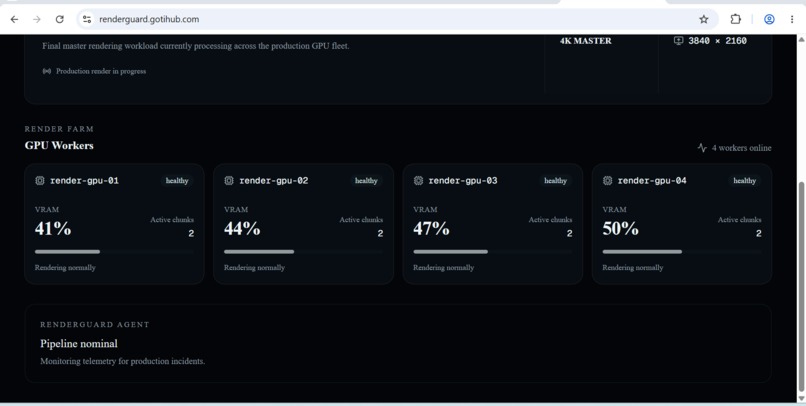Click the render-gpu-03 VRAM progress bar
The image size is (806, 406).
coord(492,252)
